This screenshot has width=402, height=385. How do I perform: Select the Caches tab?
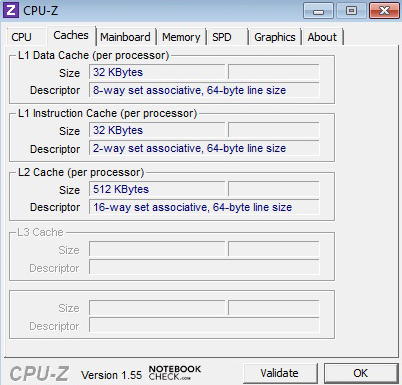pos(71,35)
